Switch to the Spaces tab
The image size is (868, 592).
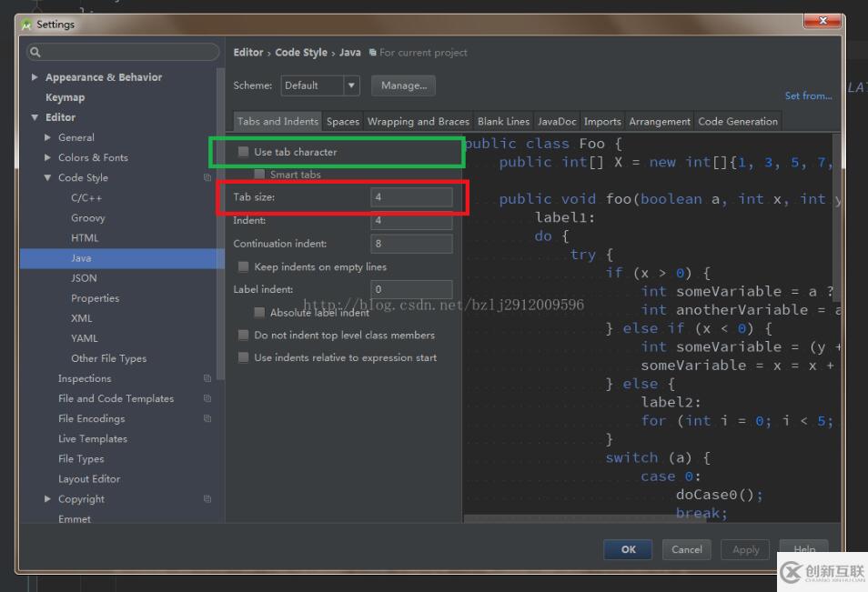coord(343,120)
